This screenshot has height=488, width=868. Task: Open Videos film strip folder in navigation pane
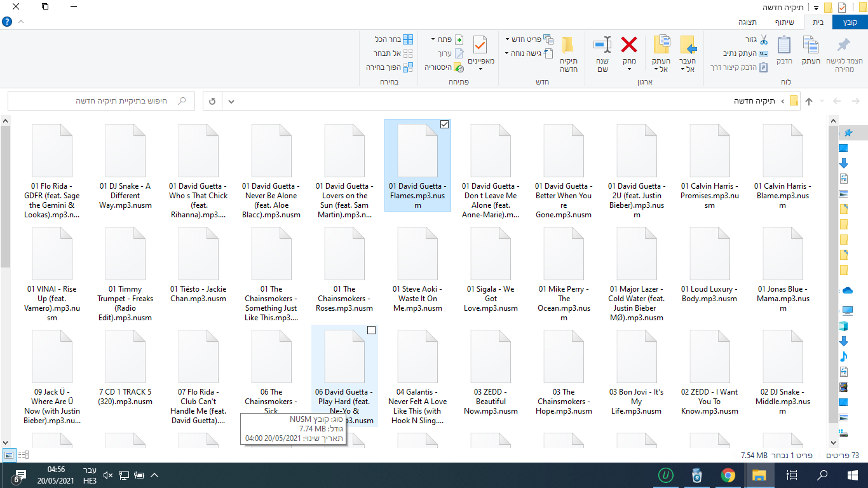tap(843, 387)
